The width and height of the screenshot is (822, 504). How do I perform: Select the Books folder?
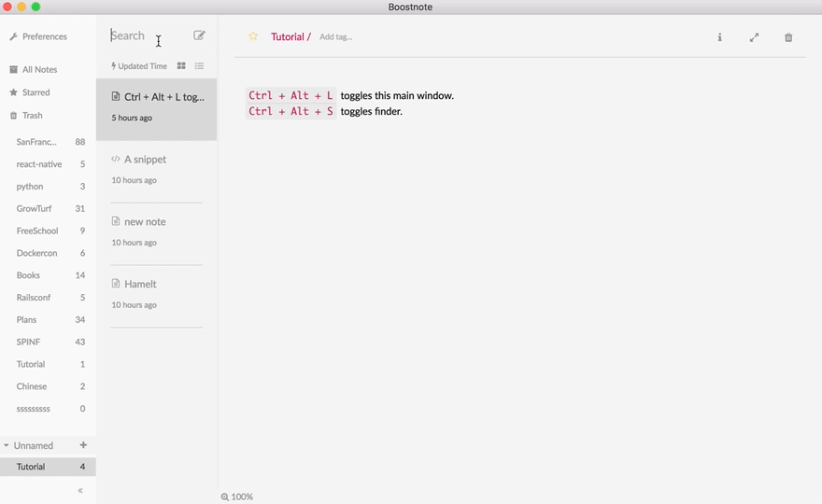tap(48, 275)
